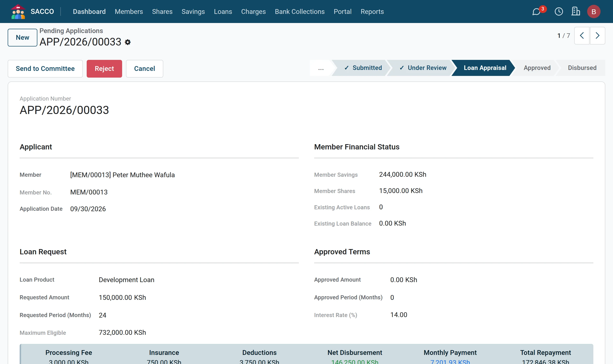Click the Development Loan product field
Viewport: 613px width, 364px height.
point(126,280)
